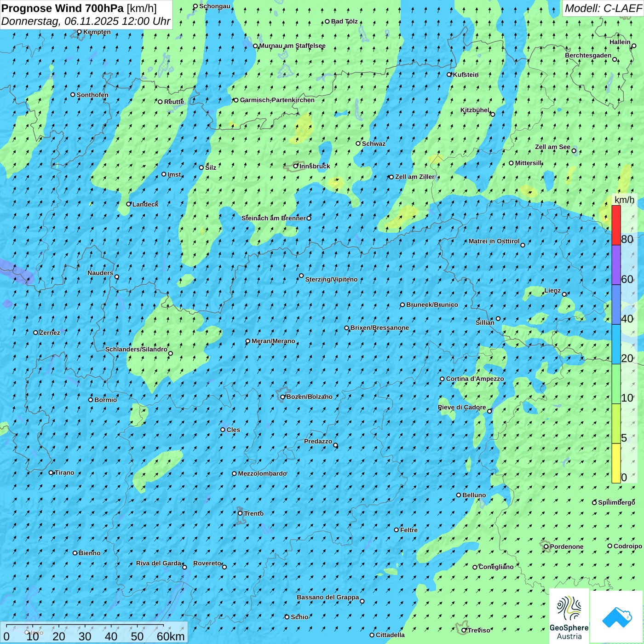Click the 'Zell am See' label
The width and height of the screenshot is (644, 644).
click(x=552, y=147)
